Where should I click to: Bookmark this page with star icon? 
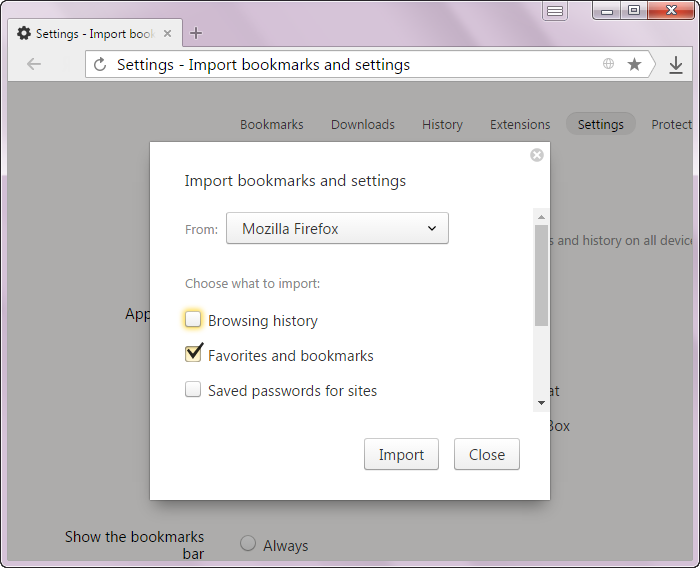click(634, 64)
